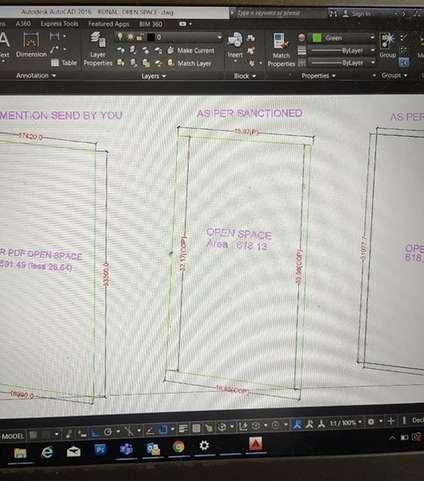The image size is (424, 481).
Task: Toggle polar tracking in status bar
Action: click(x=108, y=432)
